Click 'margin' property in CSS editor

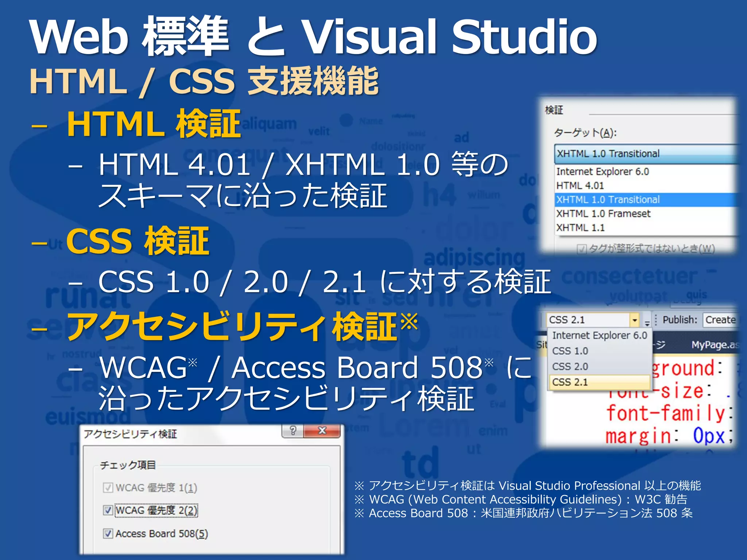(638, 436)
